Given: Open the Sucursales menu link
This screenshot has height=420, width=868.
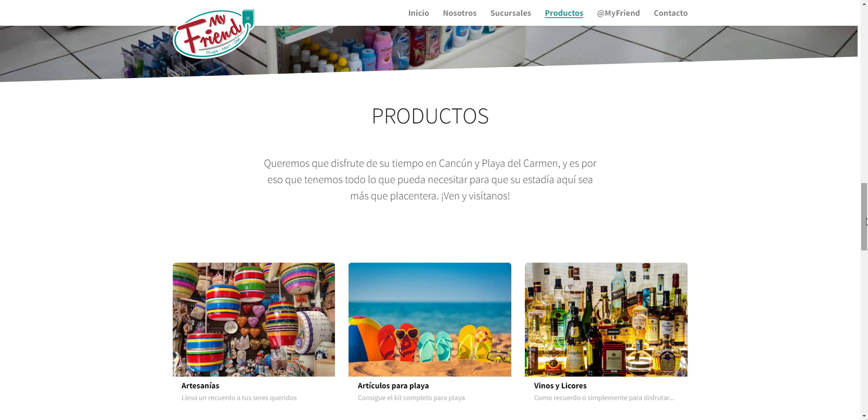Looking at the screenshot, I should (x=510, y=13).
